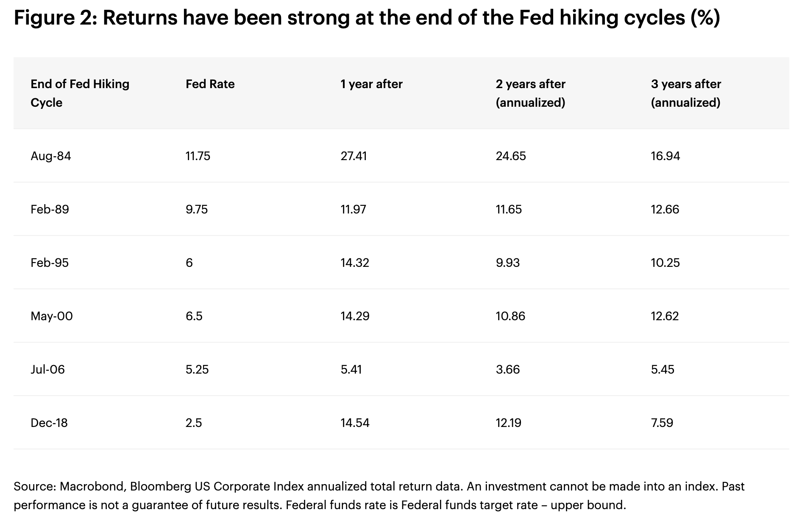This screenshot has height=532, width=802.
Task: Select the '2 years after (annualized)' header
Action: [x=530, y=93]
